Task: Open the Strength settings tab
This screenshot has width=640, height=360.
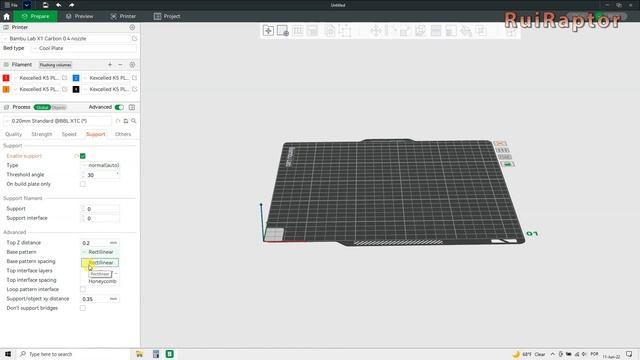Action: coord(42,134)
